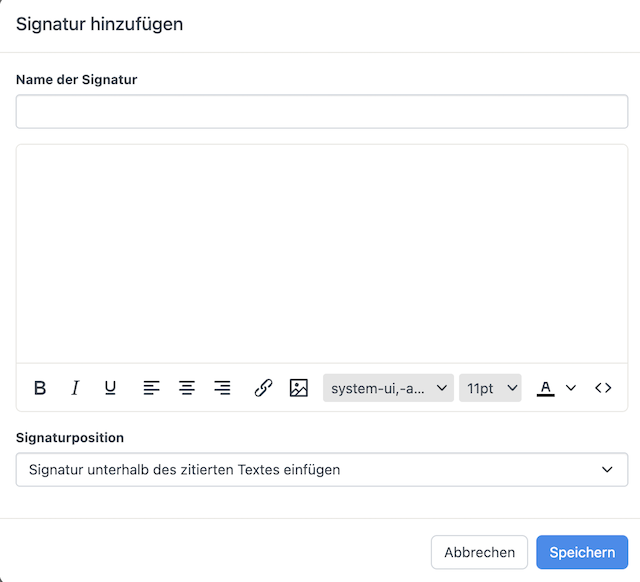
Task: Insert a hyperlink
Action: point(263,388)
